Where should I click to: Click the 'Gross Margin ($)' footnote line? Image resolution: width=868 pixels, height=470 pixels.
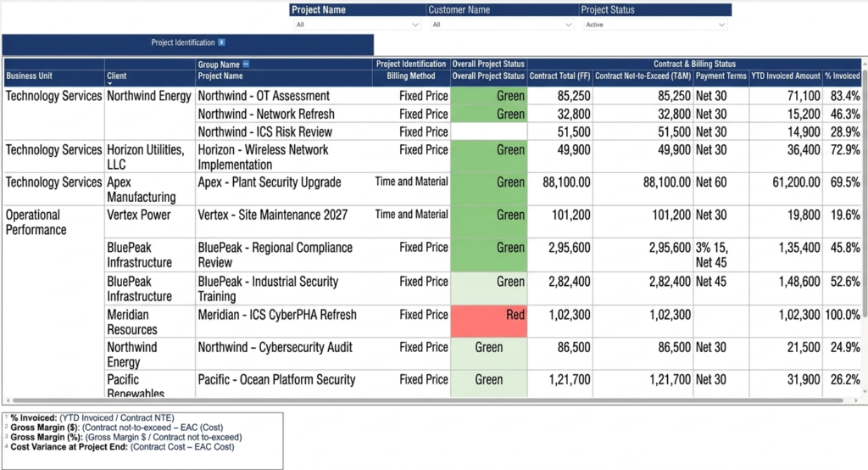point(116,428)
